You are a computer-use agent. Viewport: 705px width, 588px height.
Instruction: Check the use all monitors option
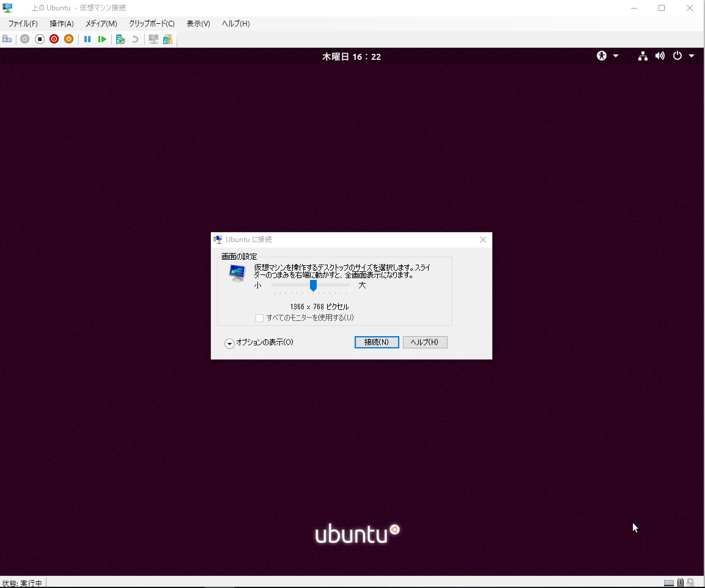[x=259, y=318]
